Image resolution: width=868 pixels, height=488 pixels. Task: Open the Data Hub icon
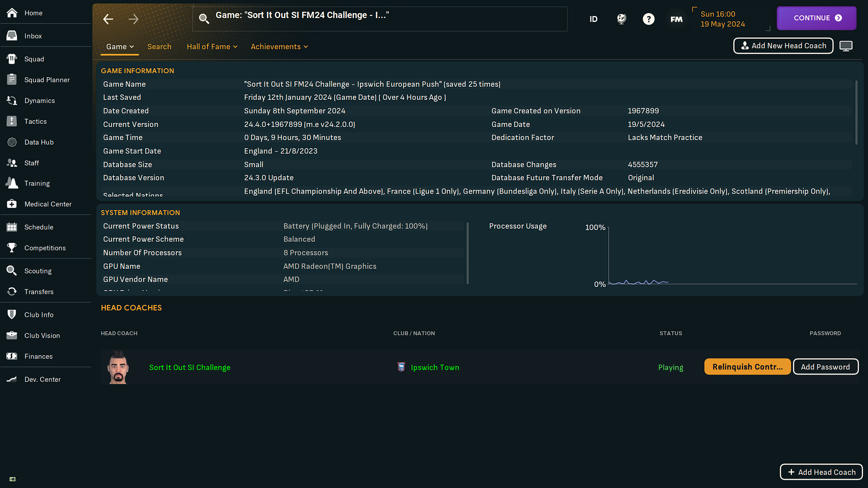click(12, 142)
